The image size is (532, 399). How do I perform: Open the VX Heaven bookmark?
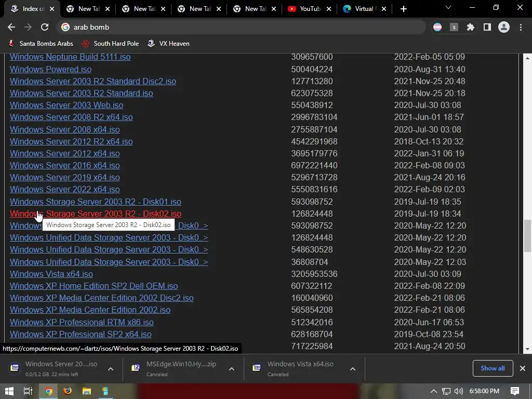169,44
